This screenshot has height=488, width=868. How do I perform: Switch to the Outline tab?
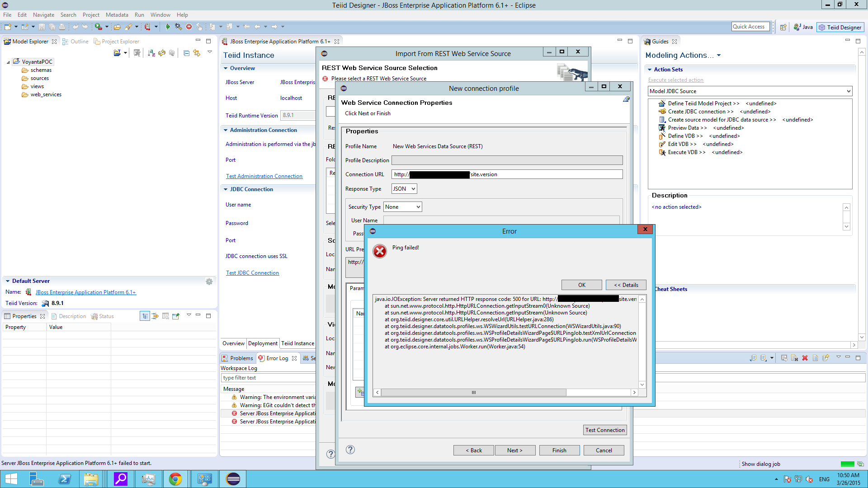75,42
